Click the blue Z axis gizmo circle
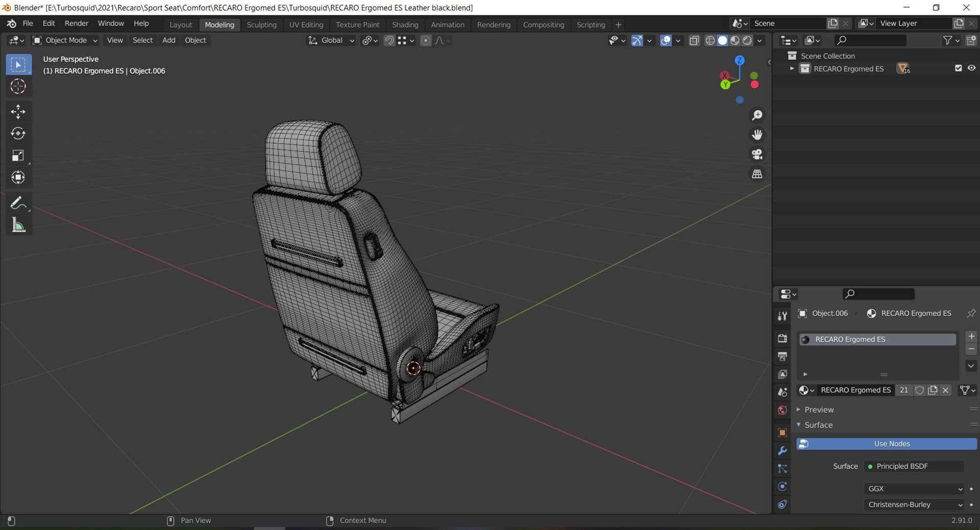980x530 pixels. click(x=739, y=60)
